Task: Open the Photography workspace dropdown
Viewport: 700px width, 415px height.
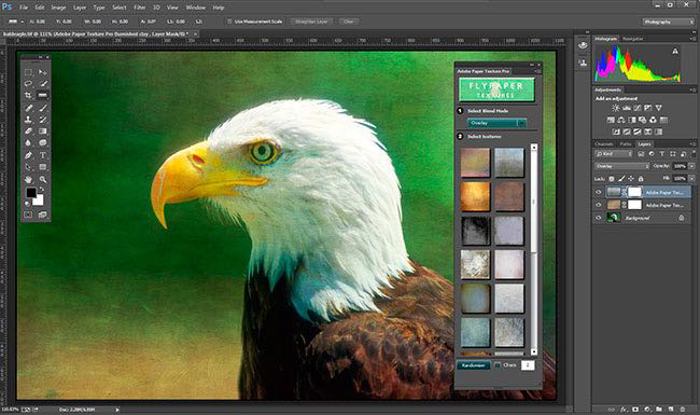Action: (661, 20)
